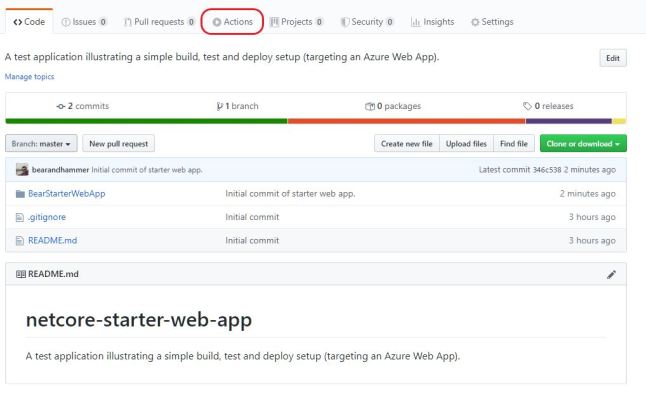
Task: Open the Code tab
Action: 29,22
